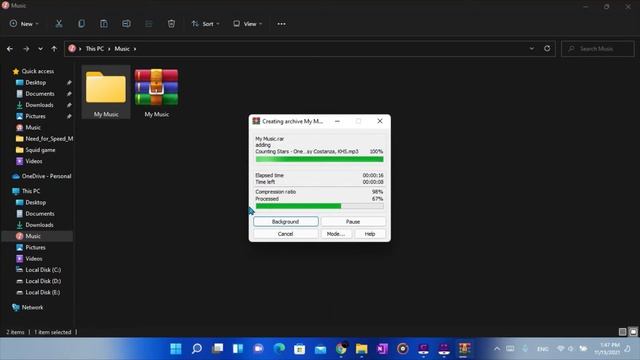
Task: Select the My Music folder thumbnail
Action: [x=106, y=93]
